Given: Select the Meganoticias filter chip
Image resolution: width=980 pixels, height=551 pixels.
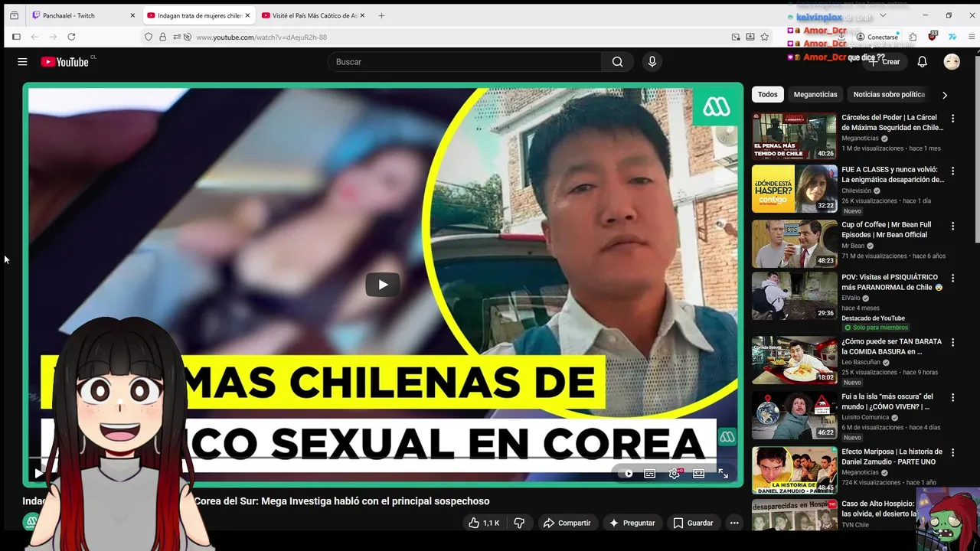Looking at the screenshot, I should point(815,94).
